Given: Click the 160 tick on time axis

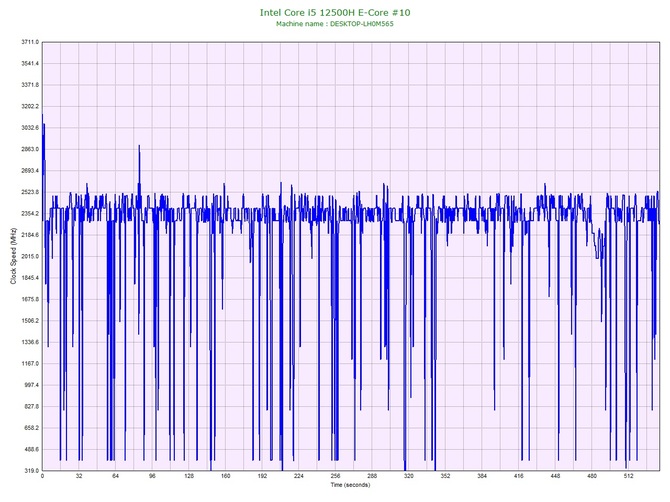Looking at the screenshot, I should pyautogui.click(x=226, y=476).
